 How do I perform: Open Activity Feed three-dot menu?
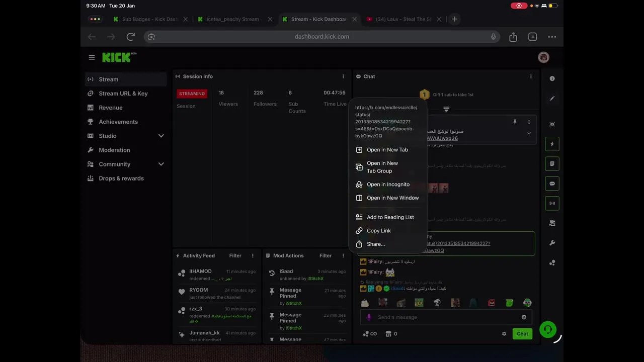[253, 255]
